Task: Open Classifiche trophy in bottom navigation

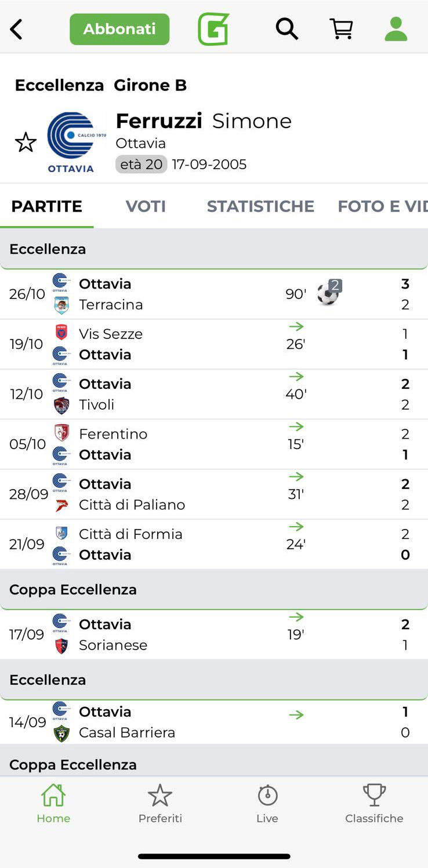Action: tap(374, 803)
